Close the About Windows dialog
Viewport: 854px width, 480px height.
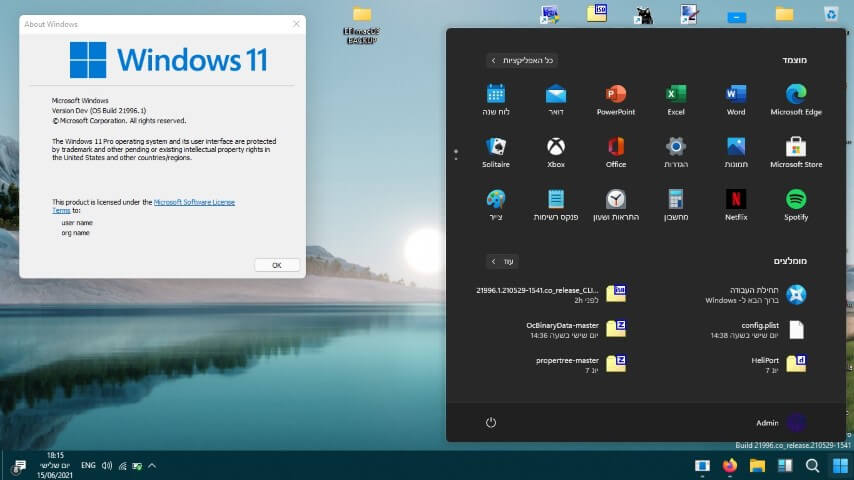tap(296, 24)
